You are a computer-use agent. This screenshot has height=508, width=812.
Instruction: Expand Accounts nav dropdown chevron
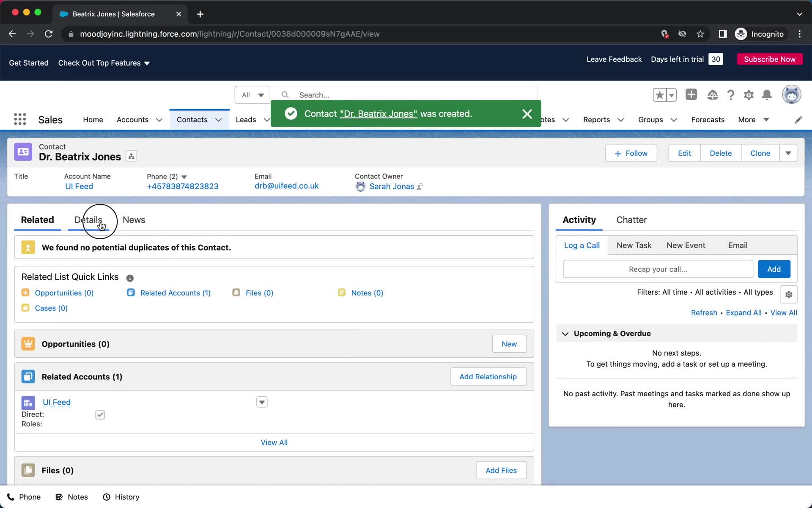(x=159, y=120)
